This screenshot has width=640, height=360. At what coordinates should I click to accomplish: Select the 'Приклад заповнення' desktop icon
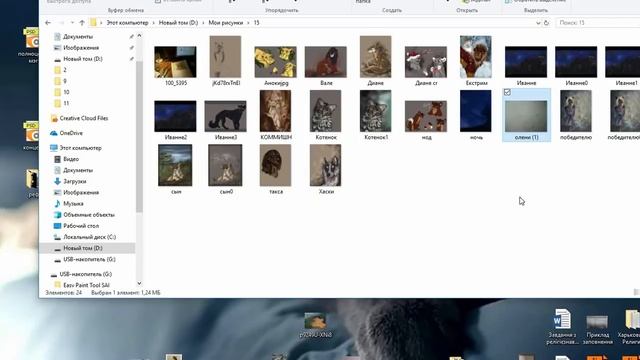[x=597, y=329]
